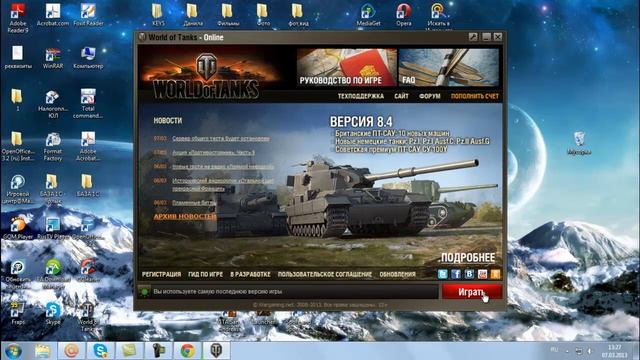Open Компьютер desktop icon
This screenshot has height=360, width=640.
[x=88, y=58]
